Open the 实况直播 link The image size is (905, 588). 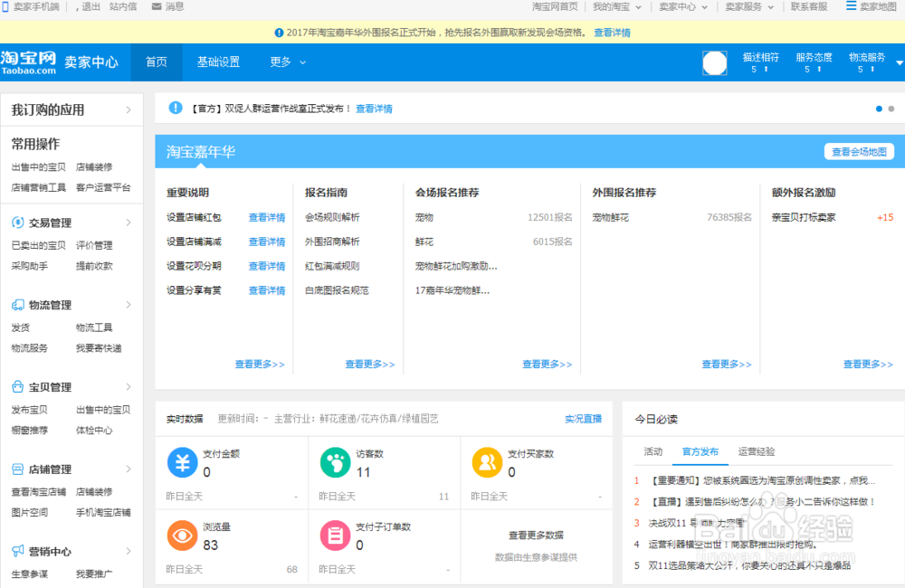click(x=583, y=419)
